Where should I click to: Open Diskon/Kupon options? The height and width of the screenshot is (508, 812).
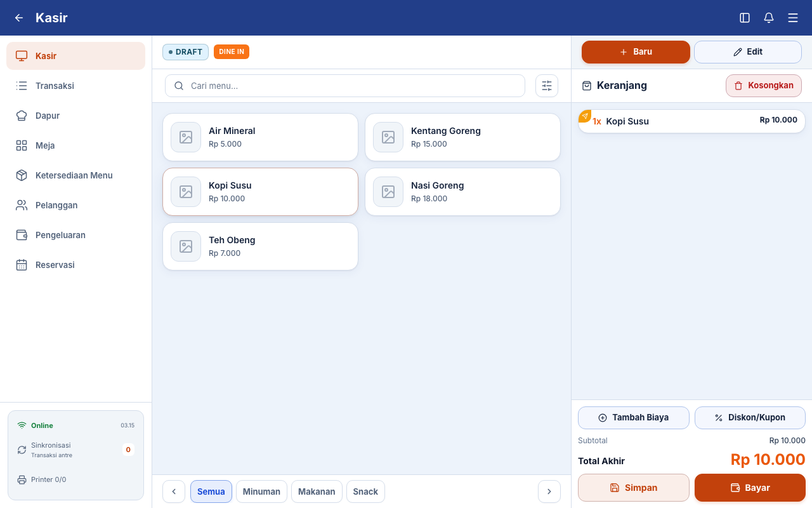[750, 418]
